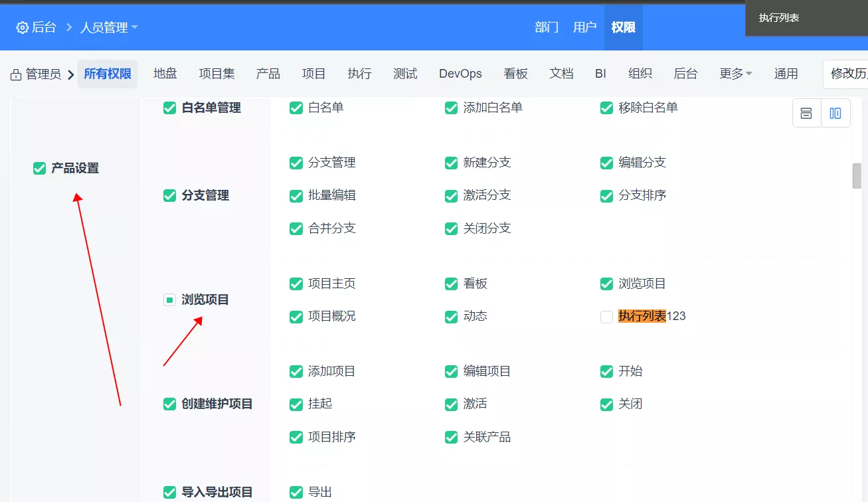Open the 人员管理 dropdown menu
The image size is (868, 502).
[109, 28]
